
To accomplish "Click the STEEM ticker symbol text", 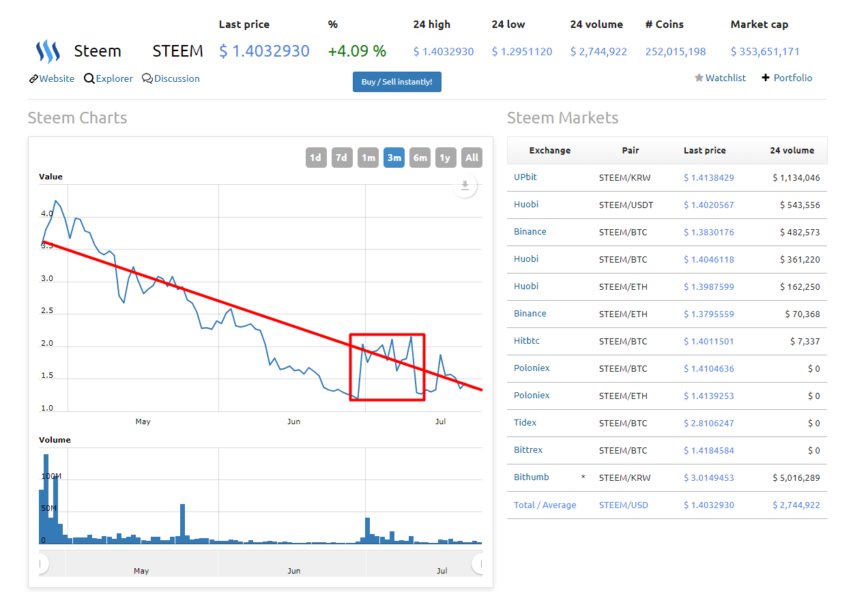I will tap(177, 51).
